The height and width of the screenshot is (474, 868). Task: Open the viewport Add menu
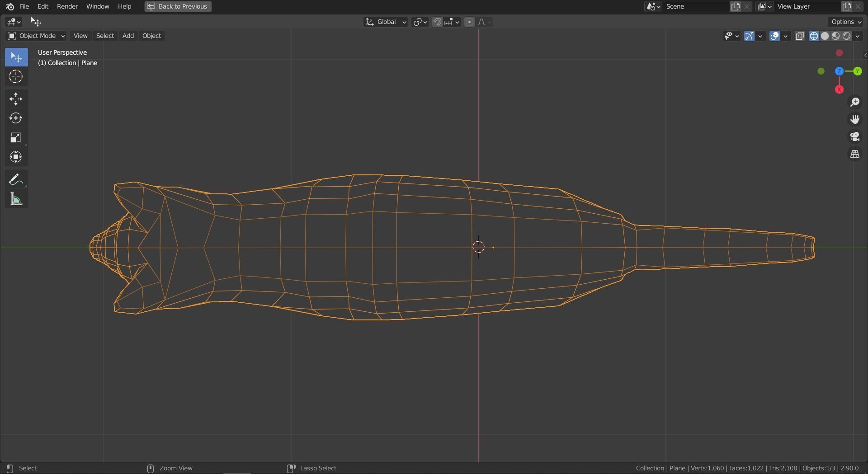click(128, 36)
